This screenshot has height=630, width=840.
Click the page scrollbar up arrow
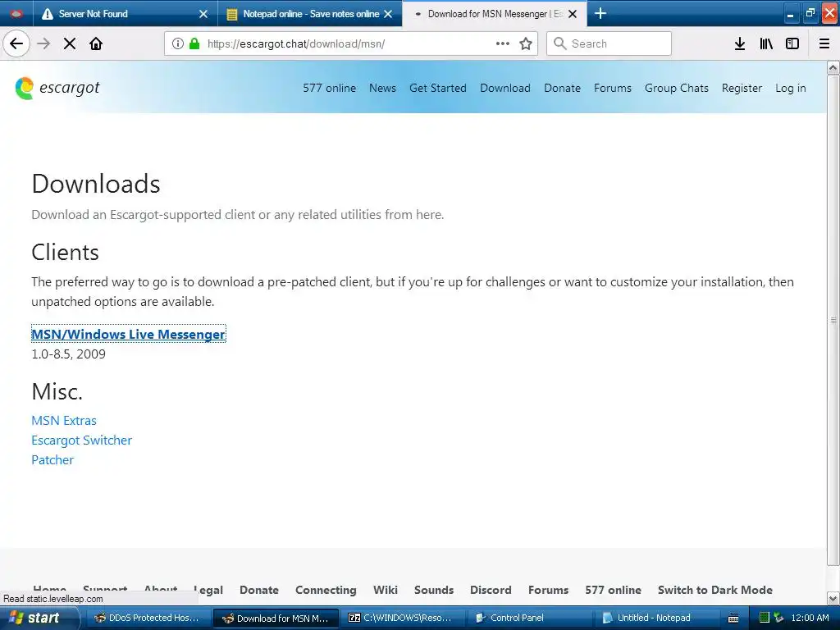pyautogui.click(x=833, y=67)
